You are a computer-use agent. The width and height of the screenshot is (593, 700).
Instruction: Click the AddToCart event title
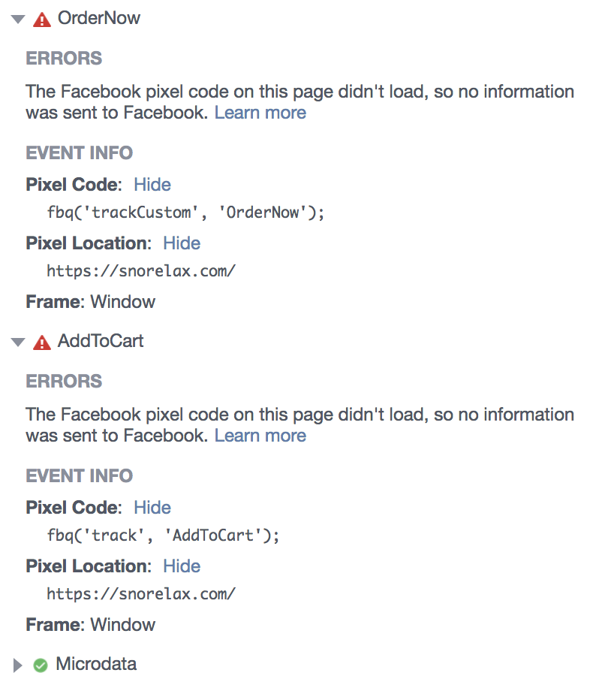click(101, 341)
